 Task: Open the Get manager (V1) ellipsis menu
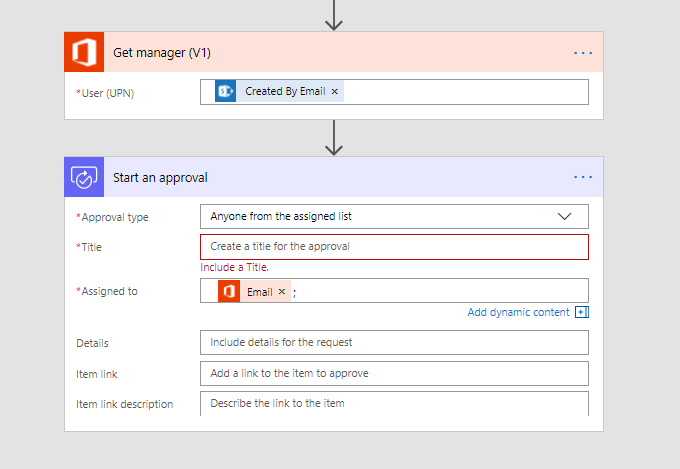[583, 53]
